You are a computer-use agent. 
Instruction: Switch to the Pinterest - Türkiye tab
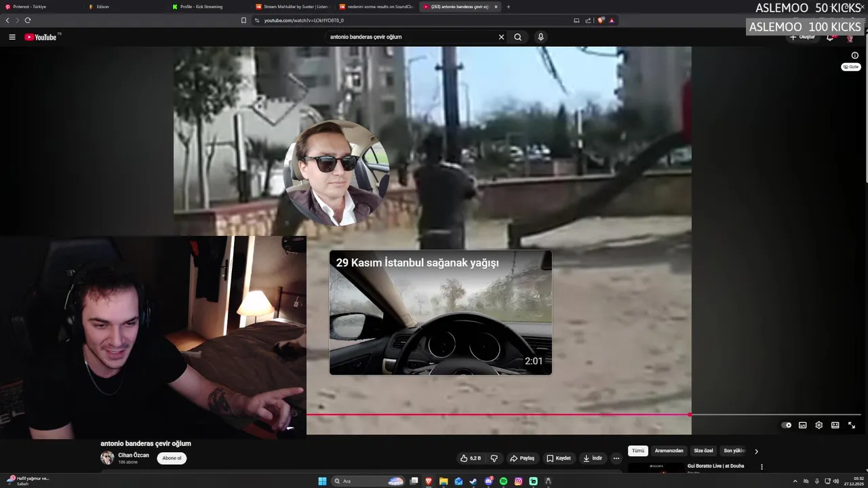[41, 7]
